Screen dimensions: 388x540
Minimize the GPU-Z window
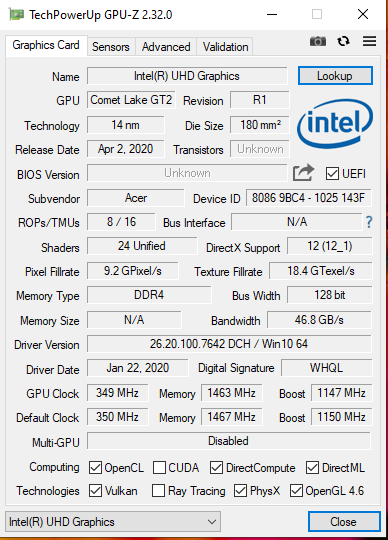click(272, 14)
